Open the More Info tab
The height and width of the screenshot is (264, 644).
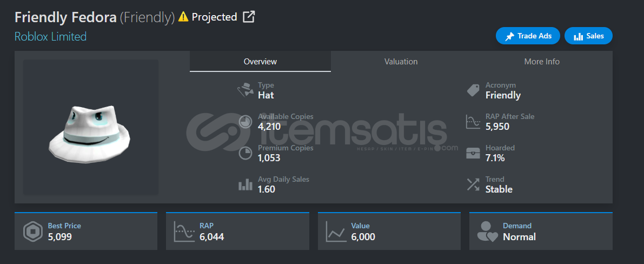542,62
